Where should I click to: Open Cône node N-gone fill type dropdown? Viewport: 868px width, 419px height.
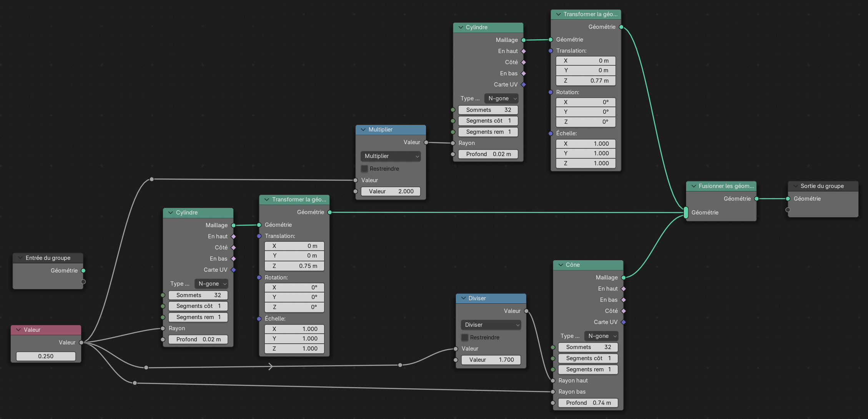pos(601,336)
